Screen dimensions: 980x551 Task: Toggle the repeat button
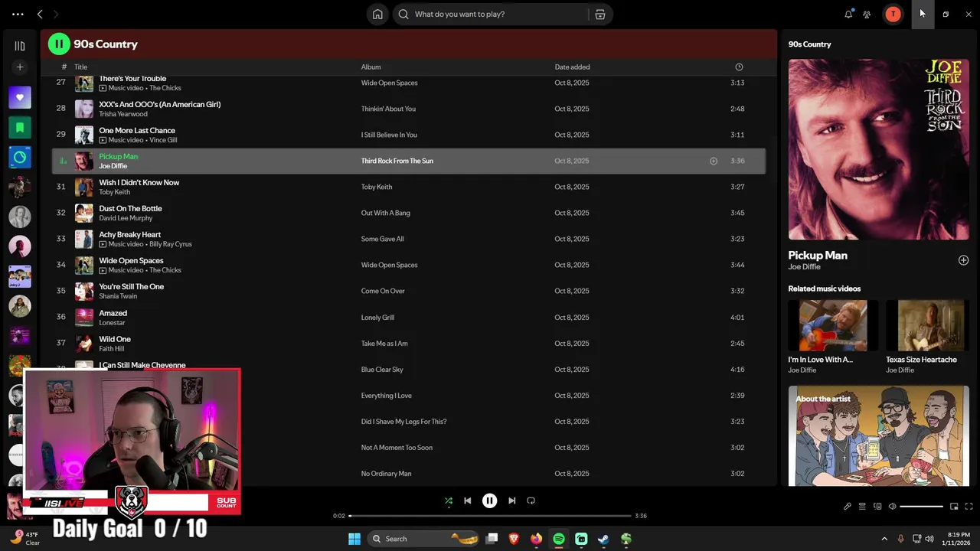point(531,500)
